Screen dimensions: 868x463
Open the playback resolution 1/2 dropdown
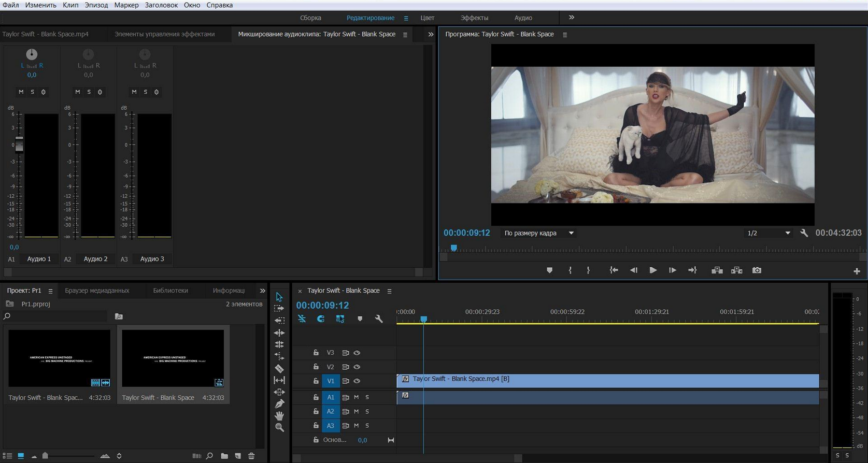(x=768, y=233)
